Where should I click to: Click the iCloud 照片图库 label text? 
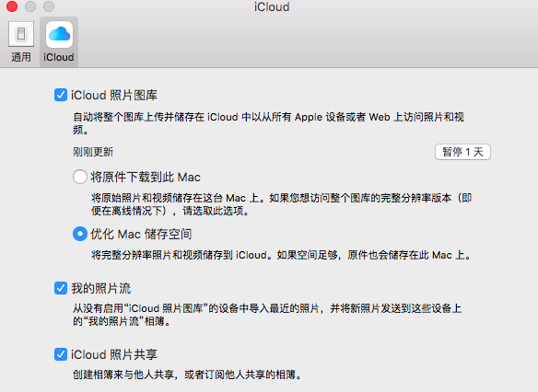(x=114, y=95)
